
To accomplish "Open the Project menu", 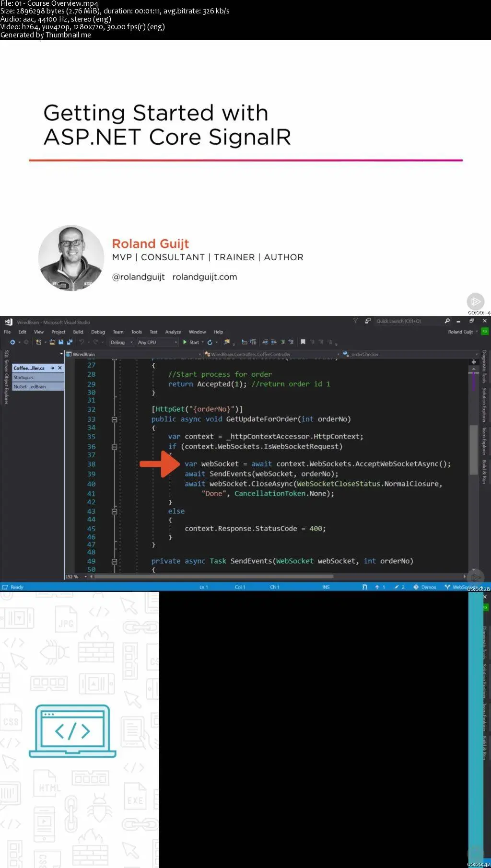I will 58,332.
